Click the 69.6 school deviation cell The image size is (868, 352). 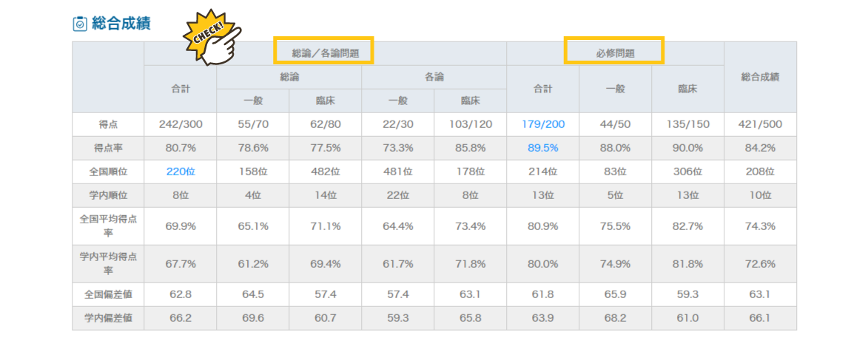[x=253, y=318]
